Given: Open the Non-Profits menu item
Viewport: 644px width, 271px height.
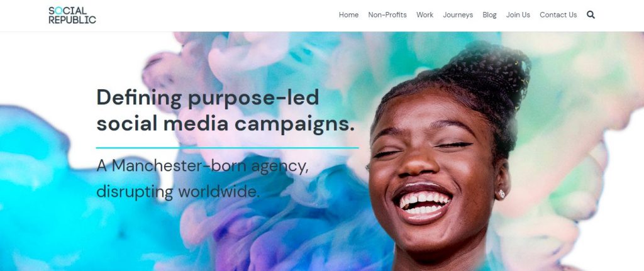Looking at the screenshot, I should [x=387, y=15].
